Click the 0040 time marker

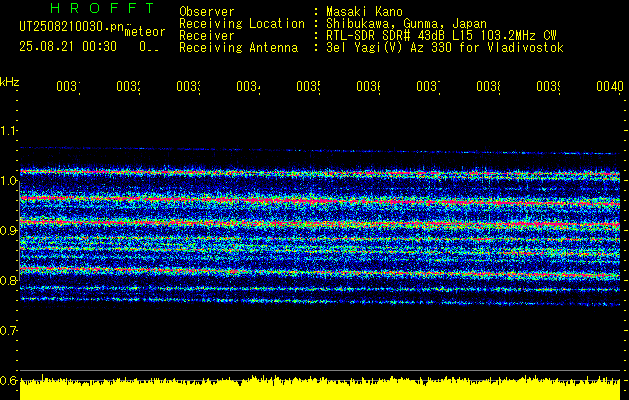coord(610,87)
